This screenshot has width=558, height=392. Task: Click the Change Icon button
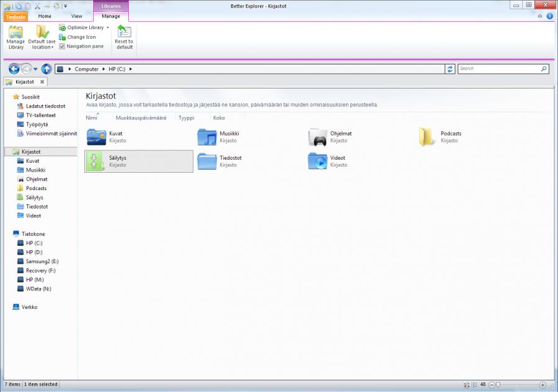coord(81,37)
